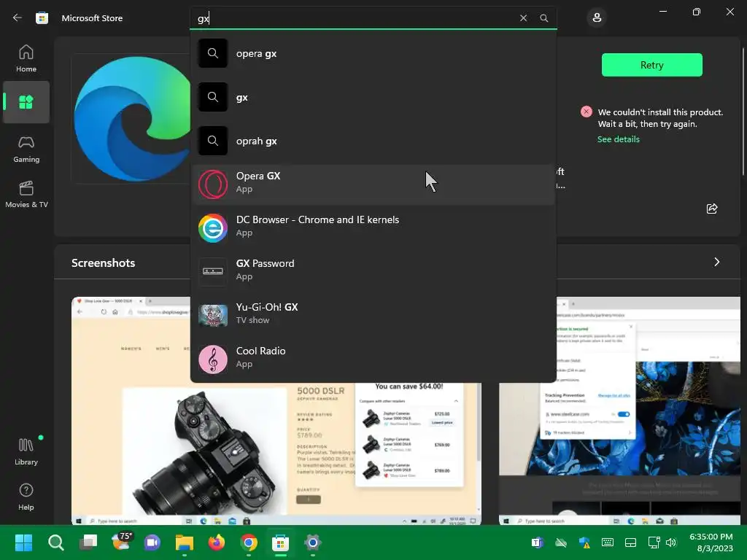Open Teams icon in system tray
The width and height of the screenshot is (747, 560).
537,542
